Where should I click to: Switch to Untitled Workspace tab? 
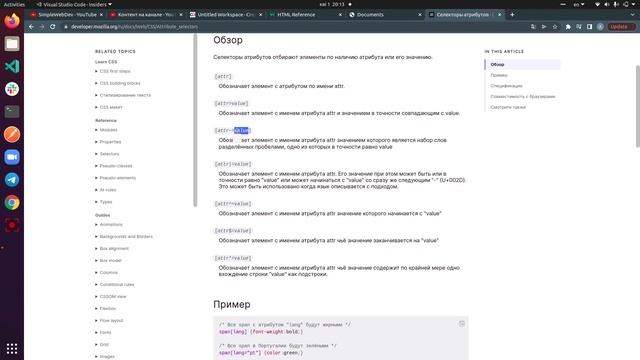click(x=226, y=15)
